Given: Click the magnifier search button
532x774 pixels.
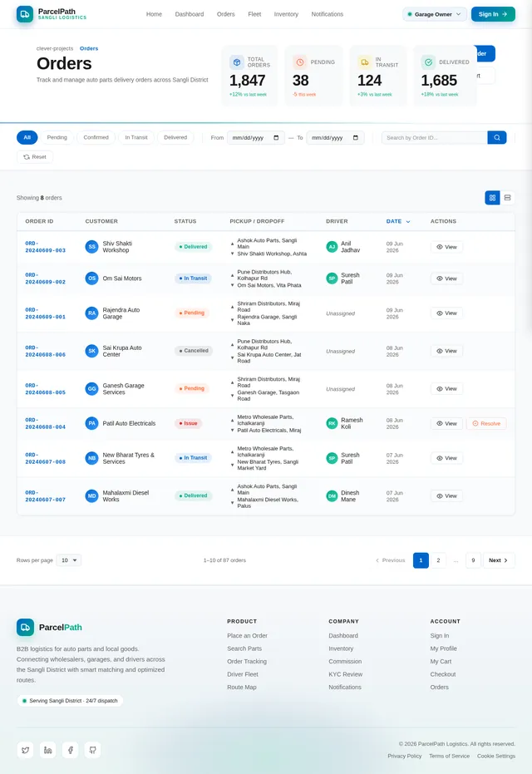Looking at the screenshot, I should click(x=496, y=138).
